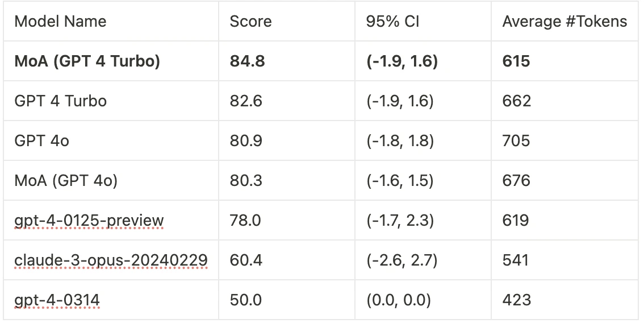Select the MoA (GPT 4 Turbo) cell
Image resolution: width=644 pixels, height=323 pixels.
click(x=87, y=61)
